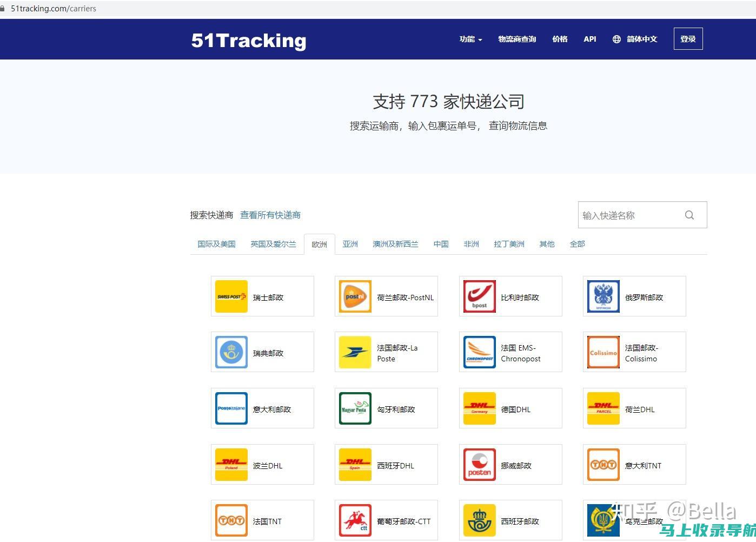Switch to the 非洲 tab
756x542 pixels.
(x=471, y=244)
